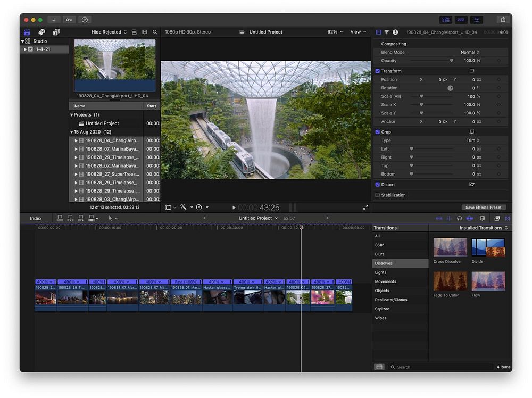Share the project using export icon
The height and width of the screenshot is (398, 532).
pyautogui.click(x=503, y=20)
